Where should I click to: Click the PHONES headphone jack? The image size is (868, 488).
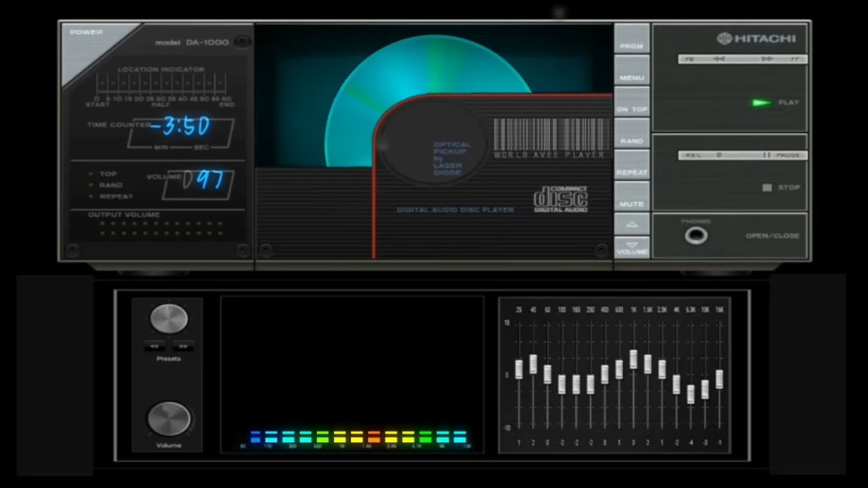[696, 236]
